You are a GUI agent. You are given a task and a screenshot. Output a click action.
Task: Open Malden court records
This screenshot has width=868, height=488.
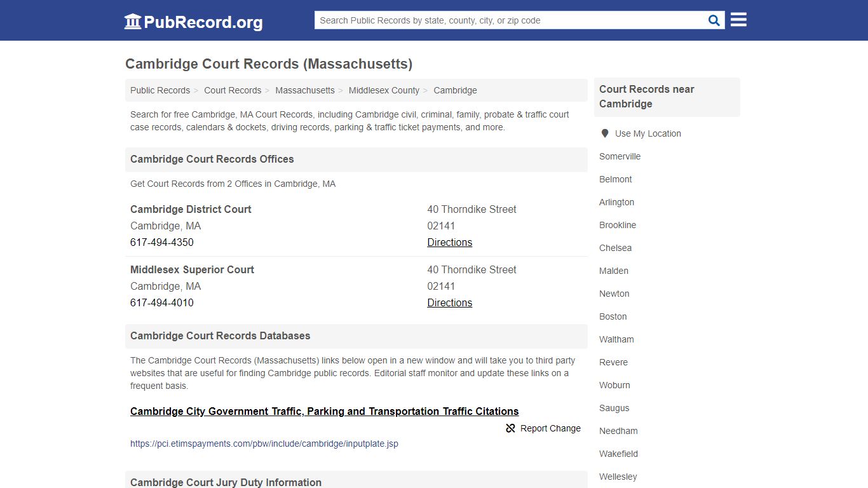614,271
